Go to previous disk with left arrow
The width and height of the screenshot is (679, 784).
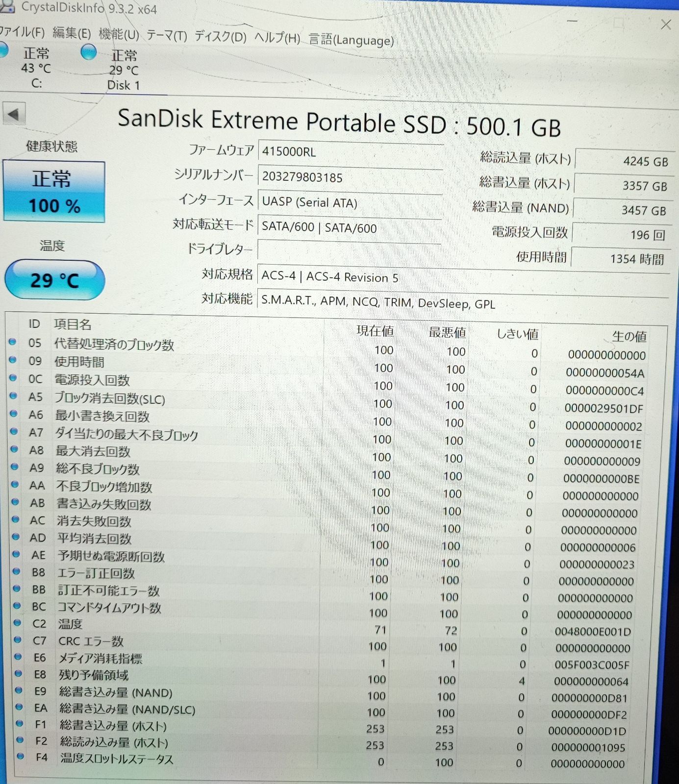point(14,115)
